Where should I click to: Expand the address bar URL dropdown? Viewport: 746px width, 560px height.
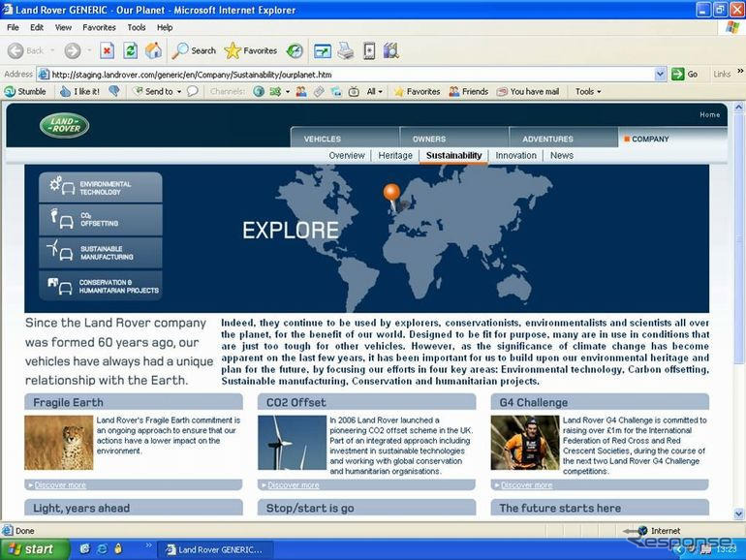pos(661,74)
